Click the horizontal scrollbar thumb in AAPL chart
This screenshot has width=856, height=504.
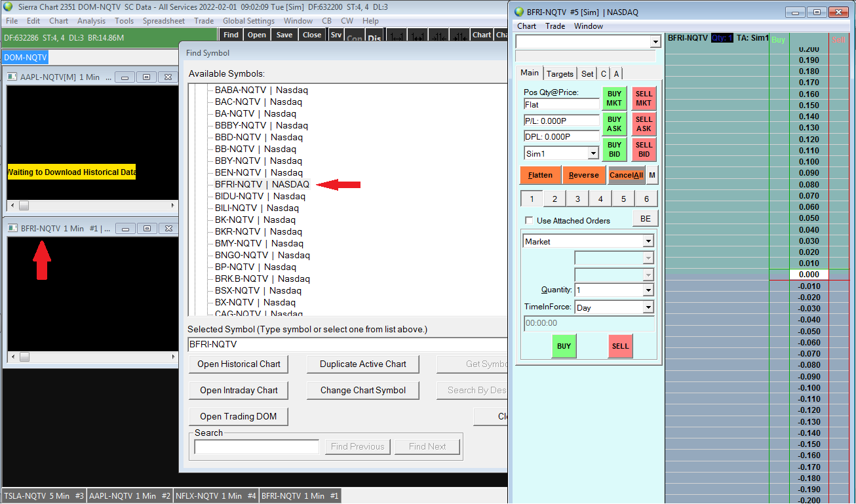[x=24, y=205]
